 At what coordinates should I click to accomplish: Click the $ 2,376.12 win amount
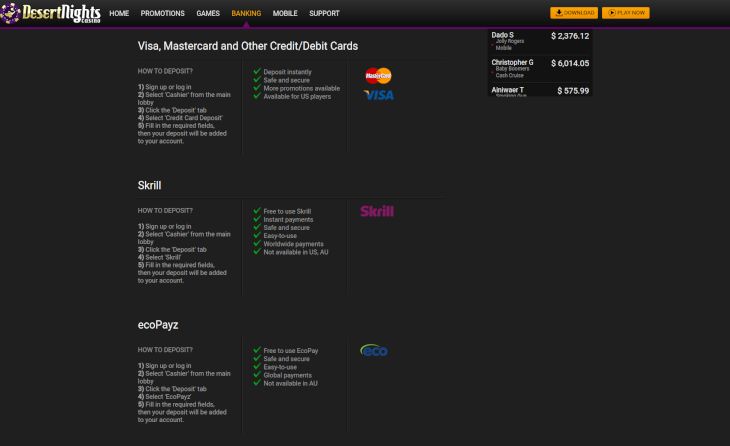pos(570,36)
